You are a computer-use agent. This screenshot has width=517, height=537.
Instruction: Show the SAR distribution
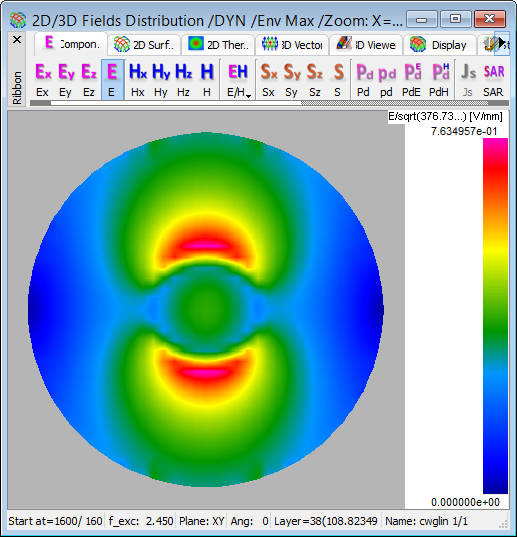(x=493, y=80)
